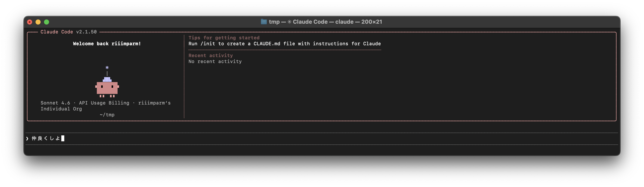Click the 'Welcome back riiimparm!' greeting

pos(107,44)
